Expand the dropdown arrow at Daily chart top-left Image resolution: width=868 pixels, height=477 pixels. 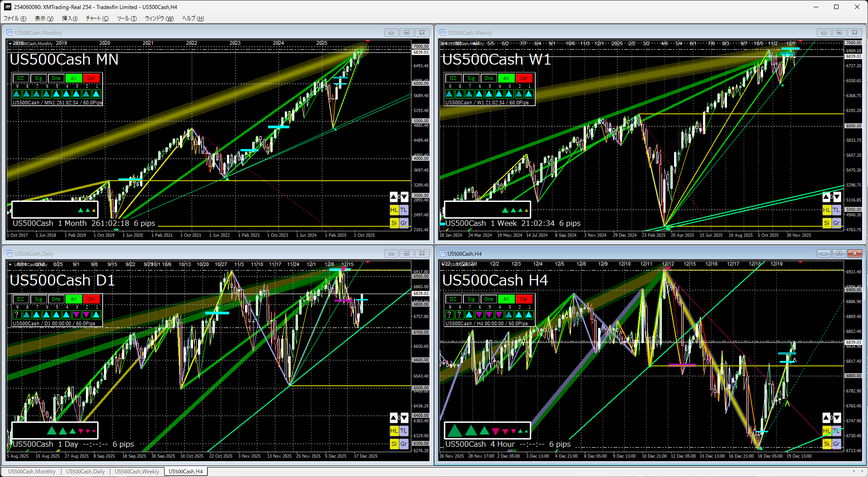10,265
